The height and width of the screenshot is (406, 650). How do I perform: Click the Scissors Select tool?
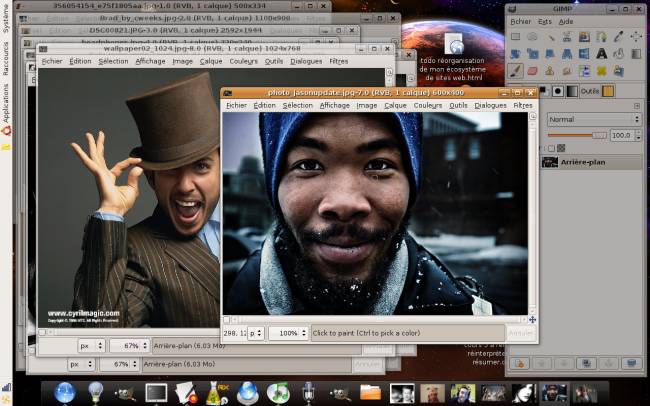click(x=567, y=36)
